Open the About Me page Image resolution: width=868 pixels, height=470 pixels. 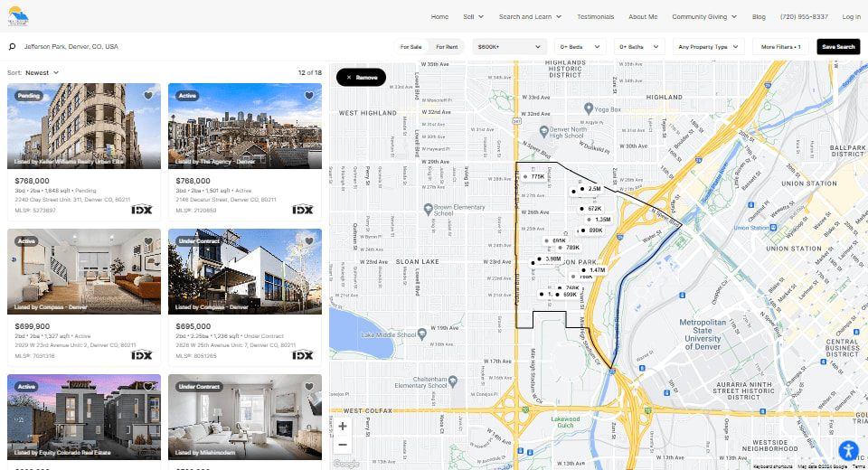[x=643, y=16]
